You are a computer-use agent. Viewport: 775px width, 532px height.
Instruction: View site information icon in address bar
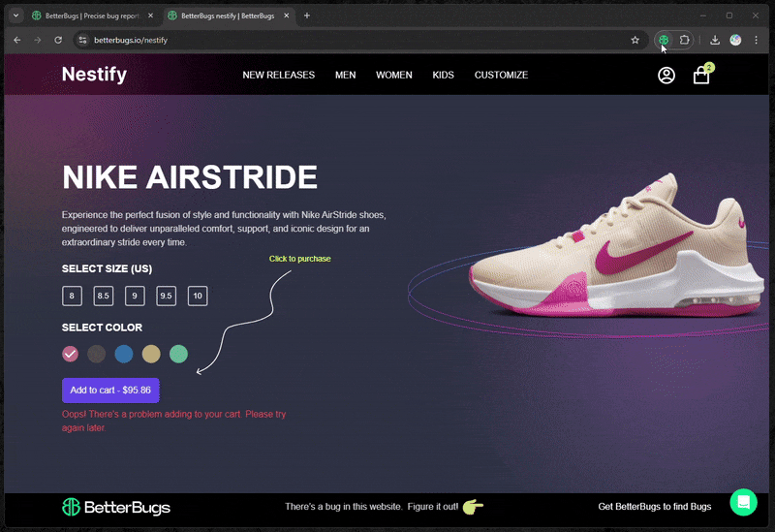point(83,40)
